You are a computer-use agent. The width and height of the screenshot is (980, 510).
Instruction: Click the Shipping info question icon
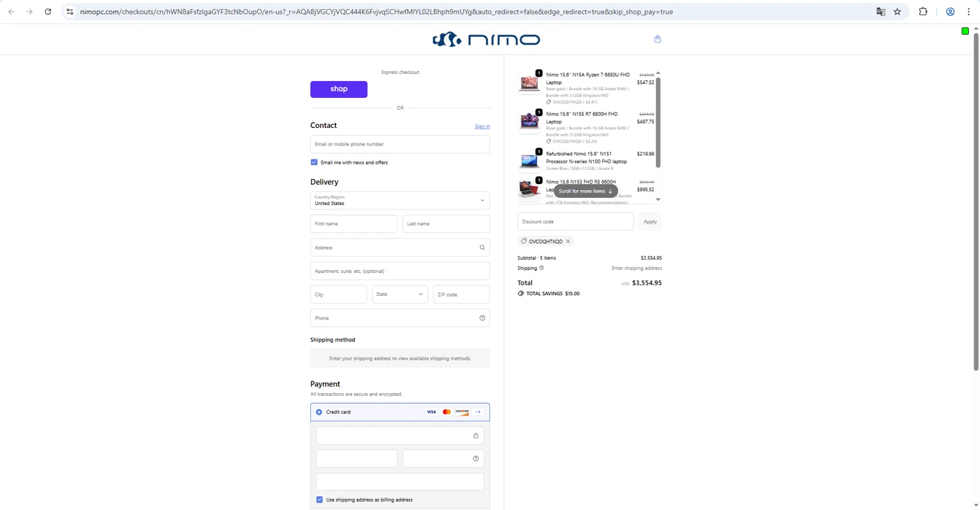coord(541,268)
